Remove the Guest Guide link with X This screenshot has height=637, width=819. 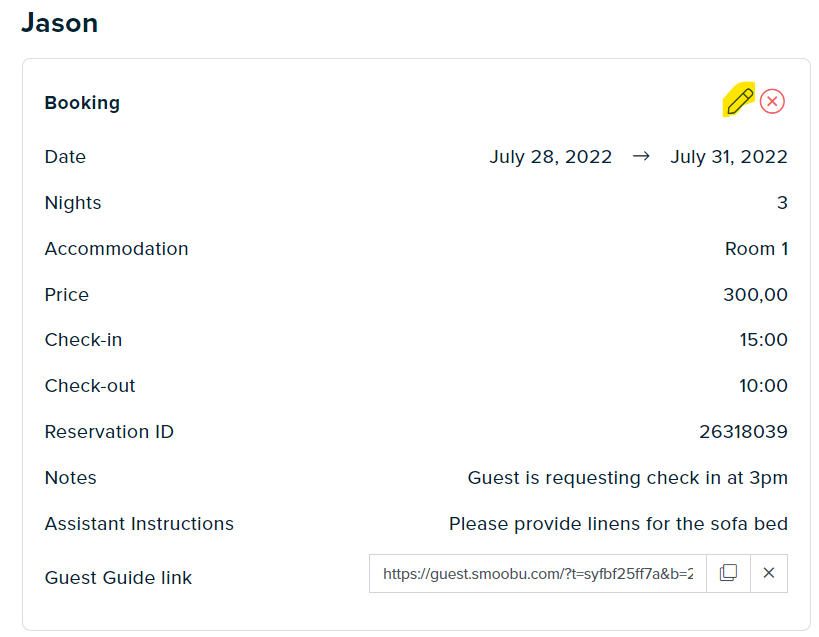(x=769, y=573)
